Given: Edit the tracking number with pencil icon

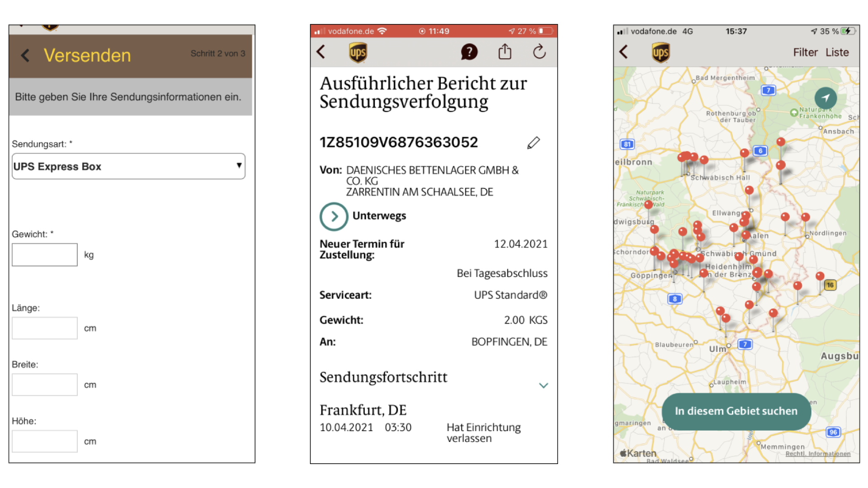Looking at the screenshot, I should click(533, 142).
